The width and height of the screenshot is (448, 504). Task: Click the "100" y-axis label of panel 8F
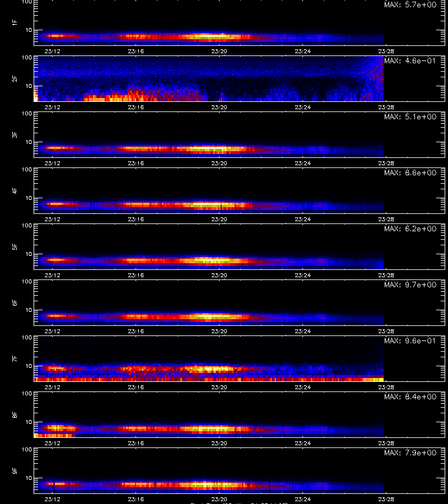(27, 394)
